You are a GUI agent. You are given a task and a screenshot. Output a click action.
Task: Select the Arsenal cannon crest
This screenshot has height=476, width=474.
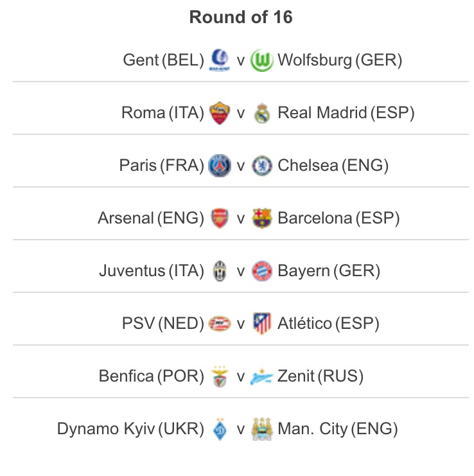pos(220,218)
